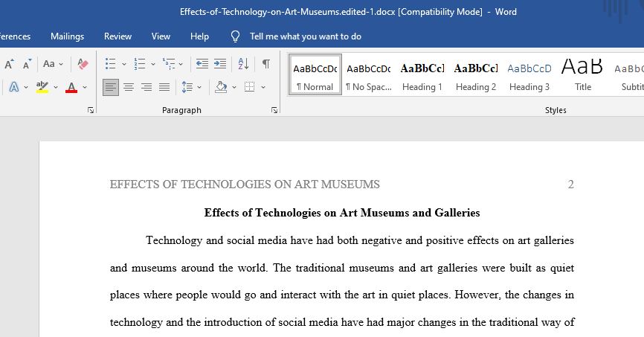Expand line spacing options arrow

tap(199, 87)
